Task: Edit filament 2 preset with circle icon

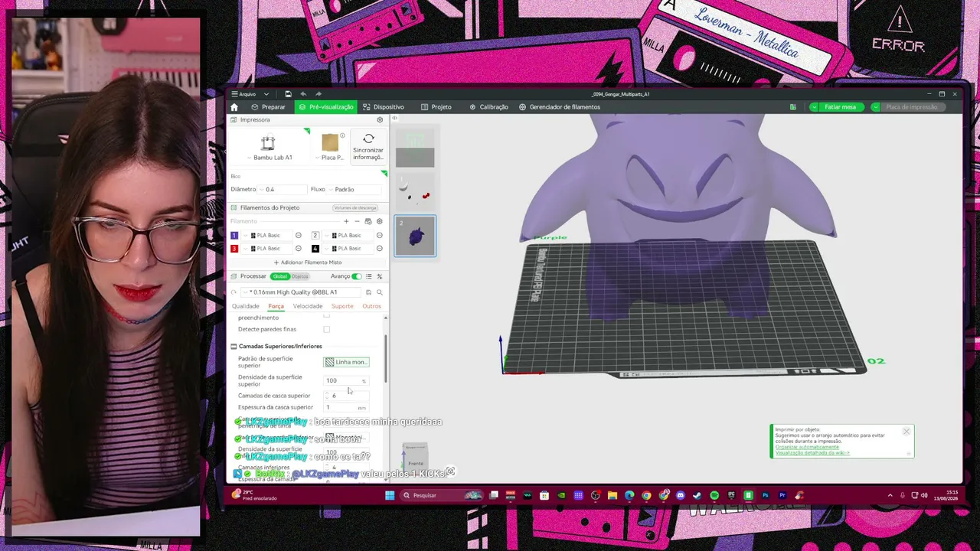Action: (379, 236)
